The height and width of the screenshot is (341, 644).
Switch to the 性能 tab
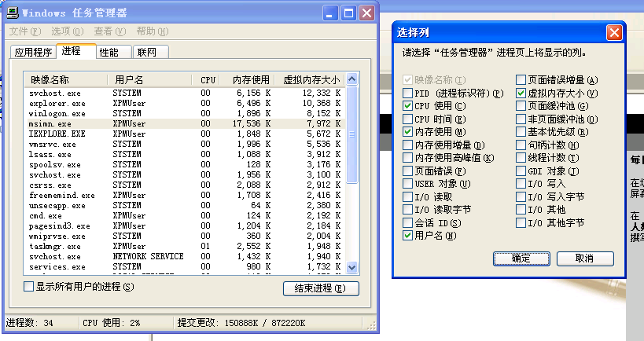point(114,52)
